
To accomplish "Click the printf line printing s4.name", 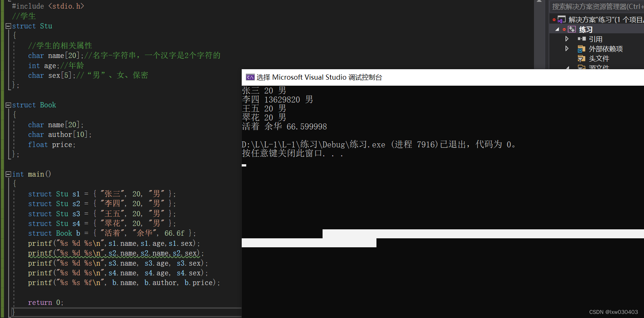I will pos(118,273).
